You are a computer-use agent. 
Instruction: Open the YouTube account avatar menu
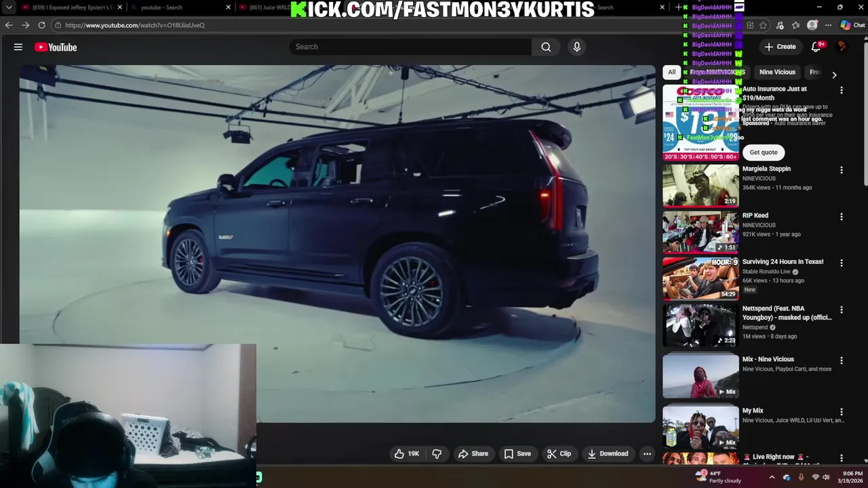(842, 47)
